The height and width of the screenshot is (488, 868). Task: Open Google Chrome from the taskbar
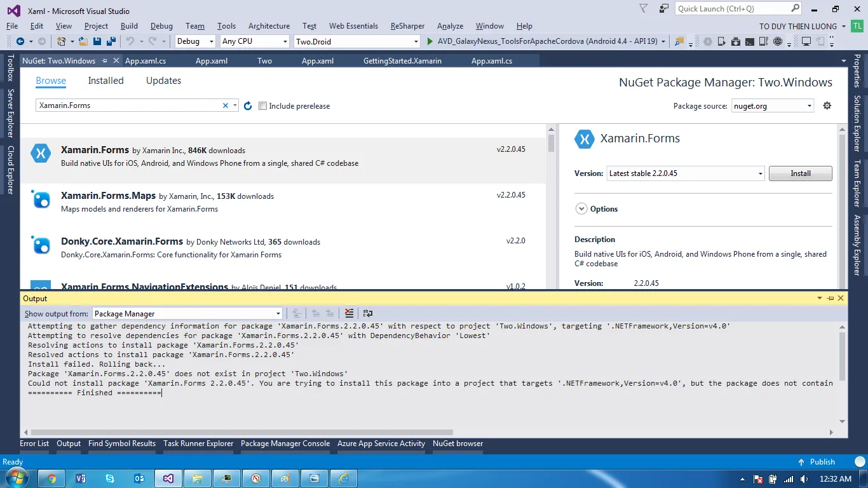pyautogui.click(x=52, y=478)
